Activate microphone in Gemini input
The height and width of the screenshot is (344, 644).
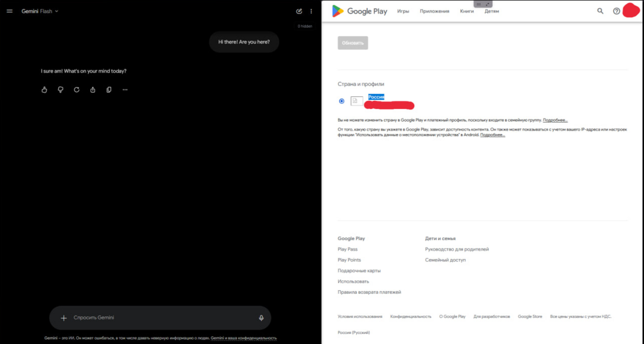(x=261, y=318)
